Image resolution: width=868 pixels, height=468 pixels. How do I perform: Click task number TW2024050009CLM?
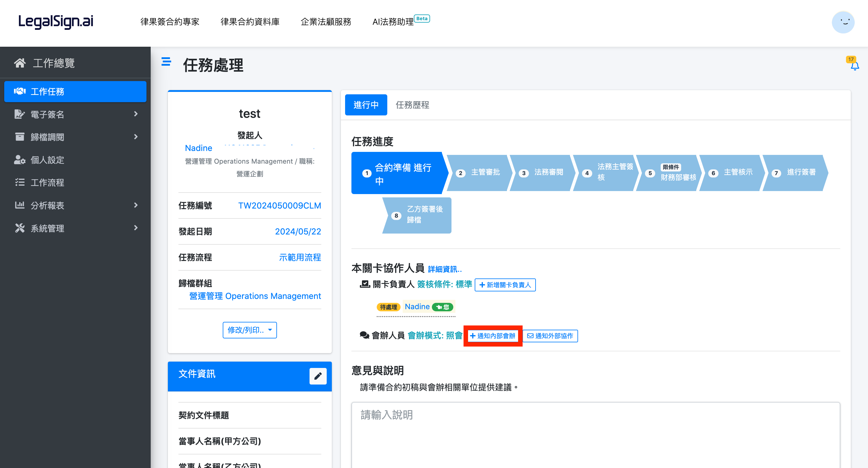click(279, 206)
